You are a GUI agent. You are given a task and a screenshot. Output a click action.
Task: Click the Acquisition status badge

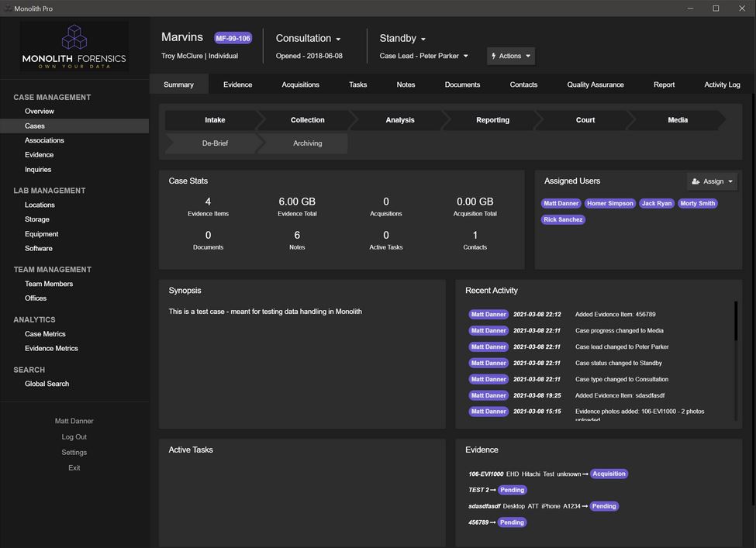point(609,474)
